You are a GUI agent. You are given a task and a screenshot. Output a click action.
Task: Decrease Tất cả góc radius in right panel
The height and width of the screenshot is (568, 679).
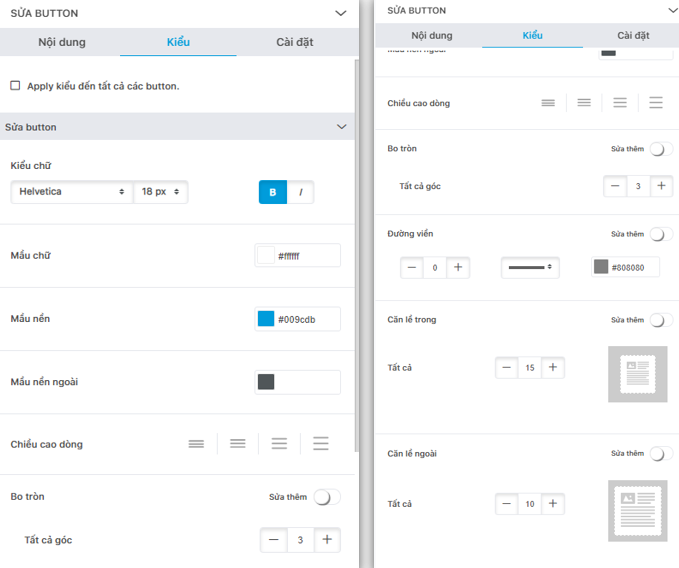point(615,186)
